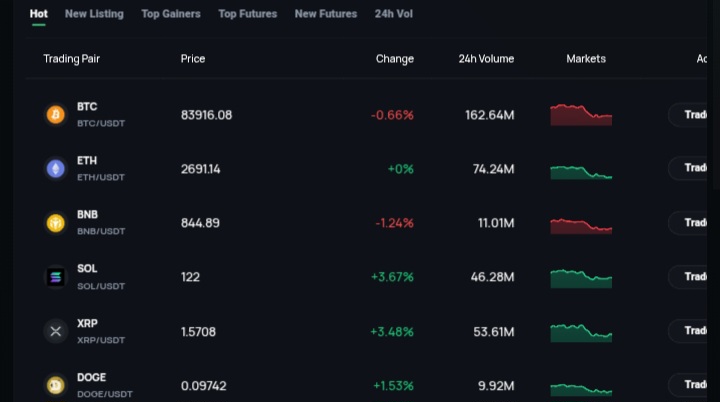The width and height of the screenshot is (720, 402).
Task: Click the Trade button for XRP
Action: [x=688, y=331]
